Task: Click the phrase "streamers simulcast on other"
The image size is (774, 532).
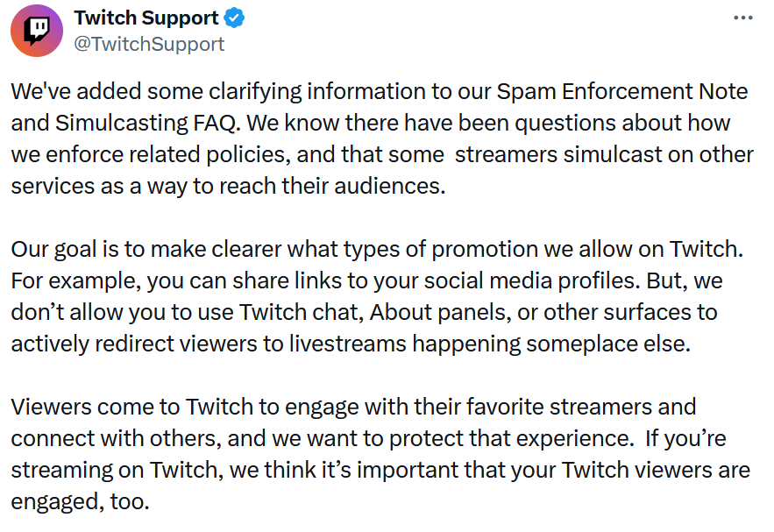Action: click(604, 155)
